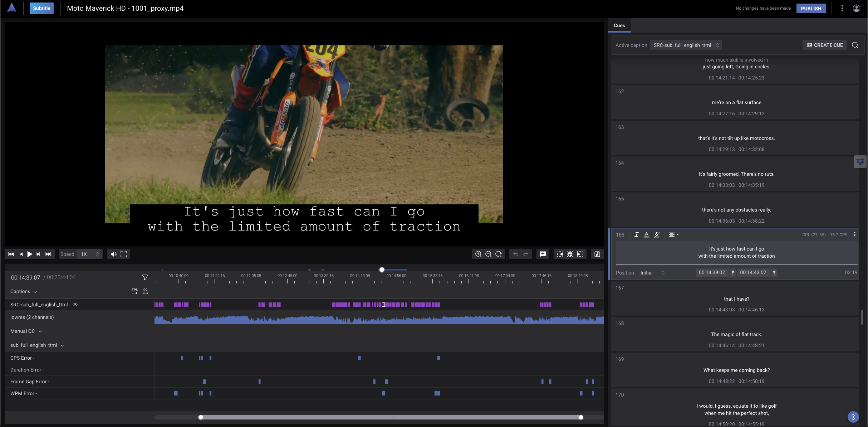The image size is (868, 427).
Task: Search the cues list with magnifier icon
Action: point(855,45)
